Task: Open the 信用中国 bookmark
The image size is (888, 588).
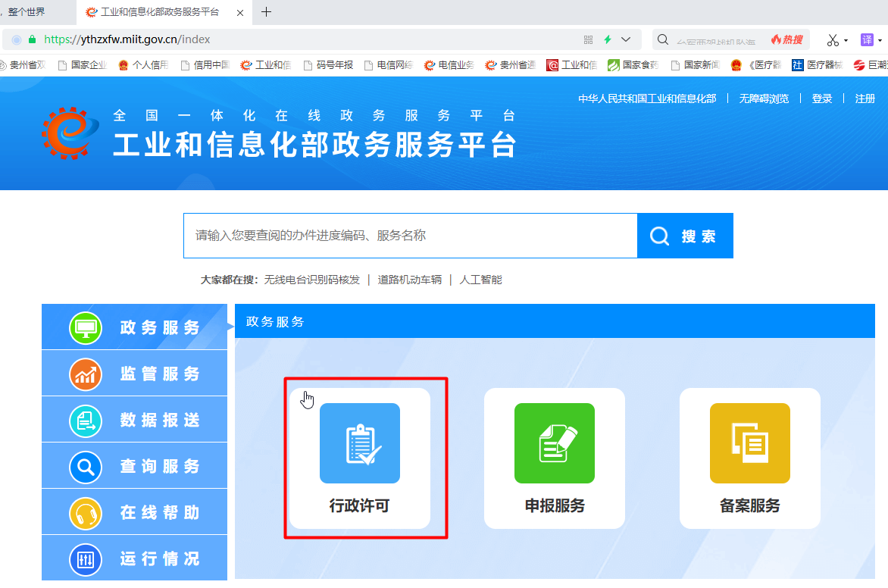Action: pyautogui.click(x=205, y=65)
